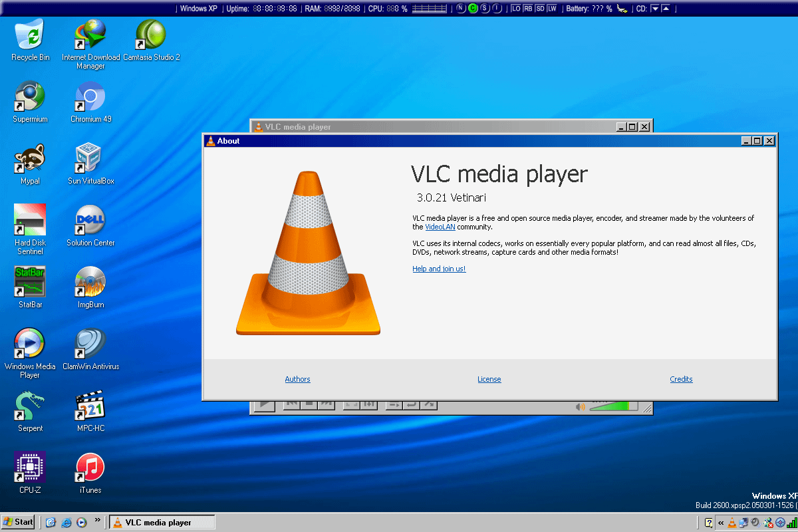Click the CD down arrow in StatBar
Screen dimensions: 798x532
click(x=655, y=9)
